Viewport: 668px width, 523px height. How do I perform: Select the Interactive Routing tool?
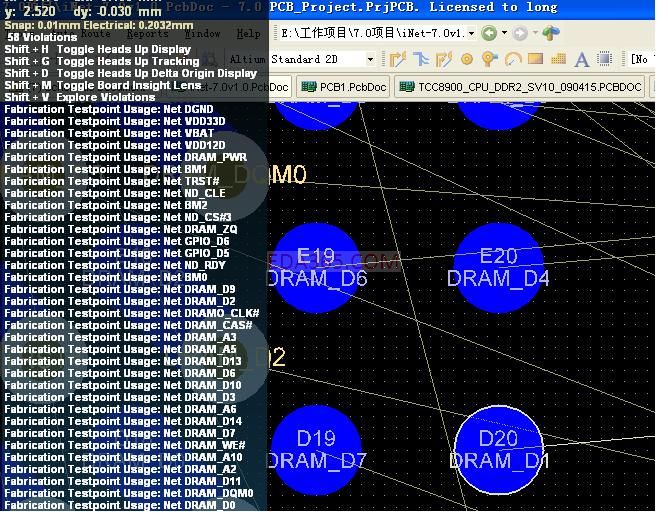[x=398, y=59]
